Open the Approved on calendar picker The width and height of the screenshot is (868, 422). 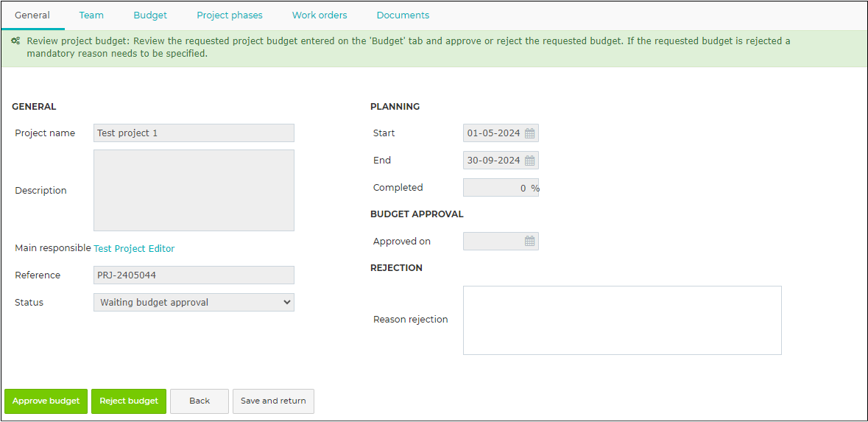(530, 242)
